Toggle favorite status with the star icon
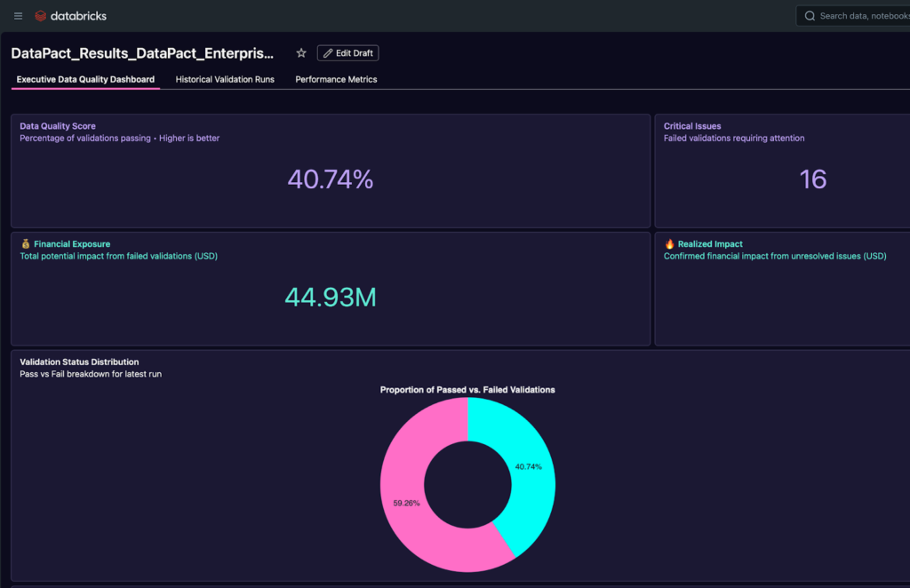 [300, 52]
